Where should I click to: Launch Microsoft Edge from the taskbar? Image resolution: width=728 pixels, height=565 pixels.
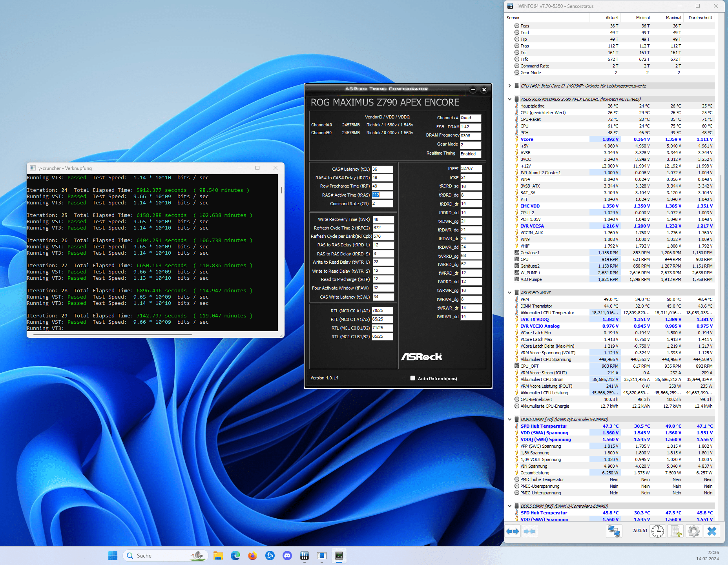[235, 556]
